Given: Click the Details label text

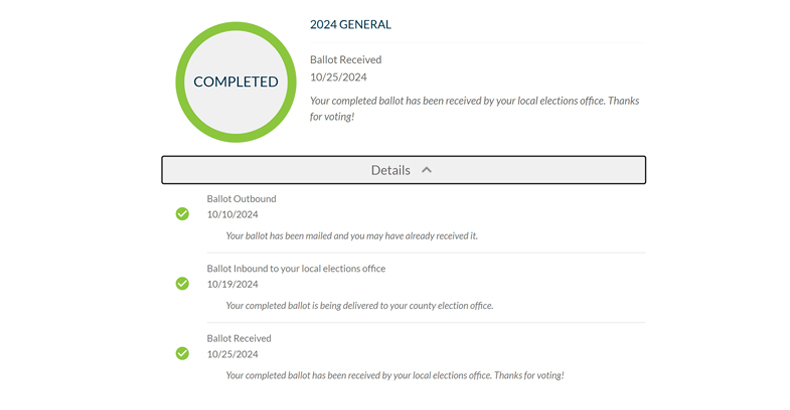Looking at the screenshot, I should 390,170.
